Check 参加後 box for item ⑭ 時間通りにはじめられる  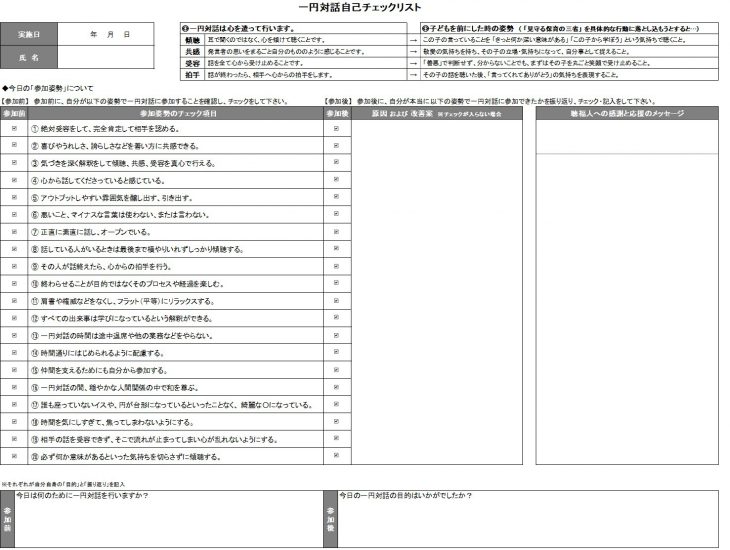(337, 352)
